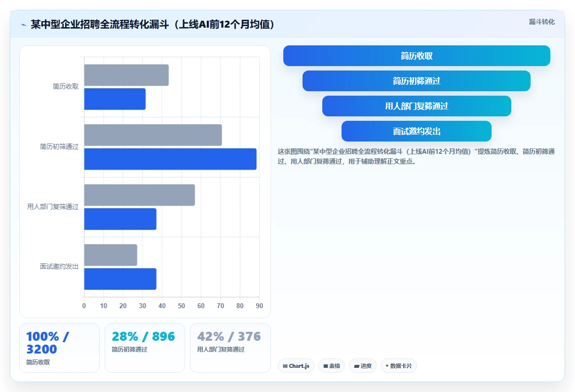The height and width of the screenshot is (392, 575).
Task: Select the 简历初筛通过 funnel stage bar
Action: (417, 81)
